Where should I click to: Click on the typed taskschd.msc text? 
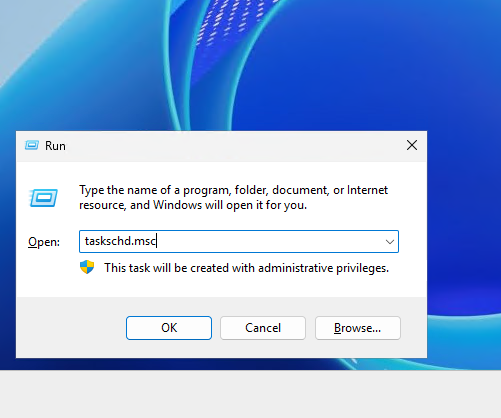[x=120, y=241]
